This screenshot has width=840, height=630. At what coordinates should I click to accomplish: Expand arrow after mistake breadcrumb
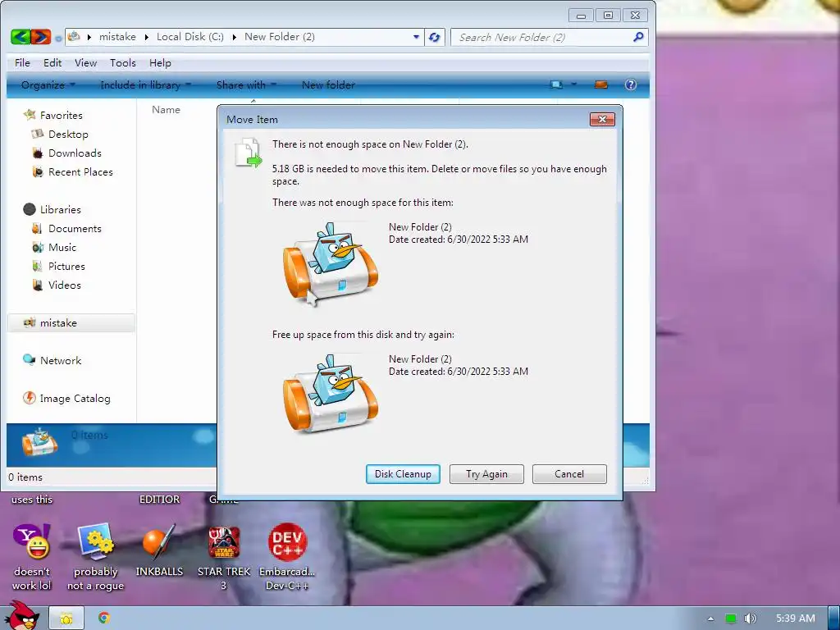tap(146, 37)
